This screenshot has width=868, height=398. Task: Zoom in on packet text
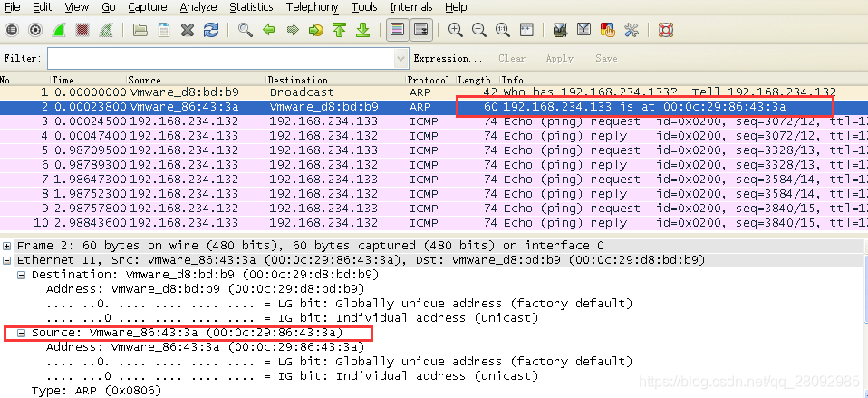[456, 30]
